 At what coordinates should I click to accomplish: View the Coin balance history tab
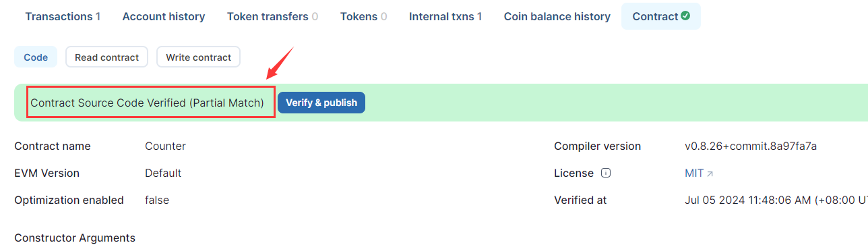click(557, 16)
